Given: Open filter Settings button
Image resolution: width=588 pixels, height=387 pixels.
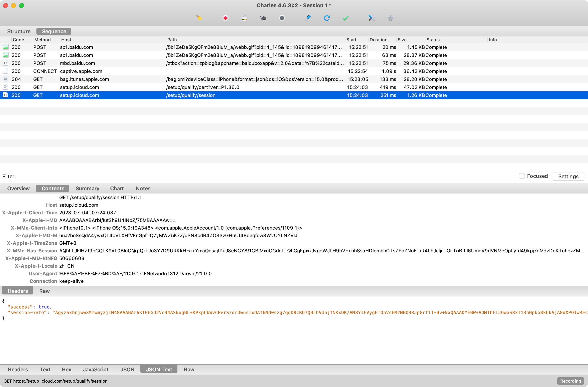Looking at the screenshot, I should point(568,176).
